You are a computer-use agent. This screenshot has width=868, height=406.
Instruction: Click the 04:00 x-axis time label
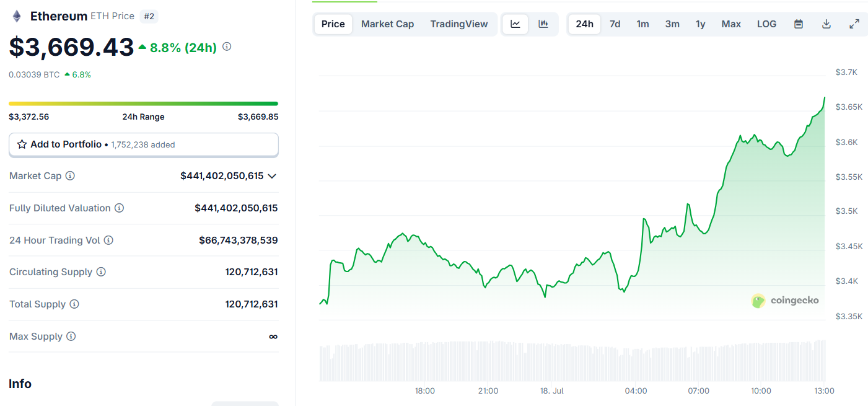click(636, 391)
